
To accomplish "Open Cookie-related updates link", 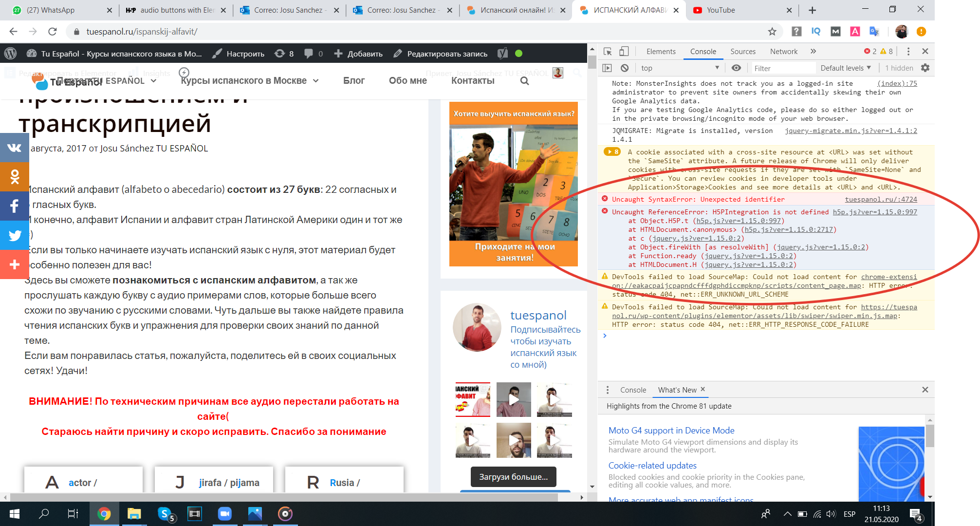I will point(652,466).
